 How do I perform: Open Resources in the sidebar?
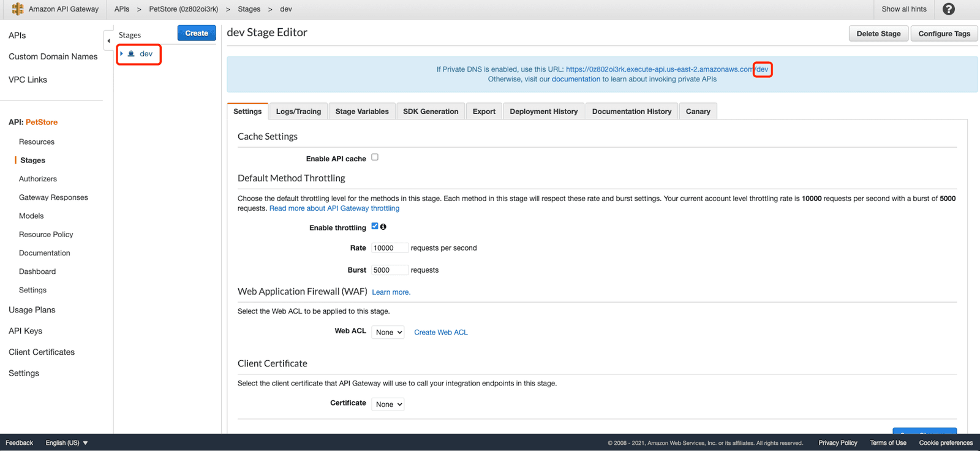(x=37, y=142)
